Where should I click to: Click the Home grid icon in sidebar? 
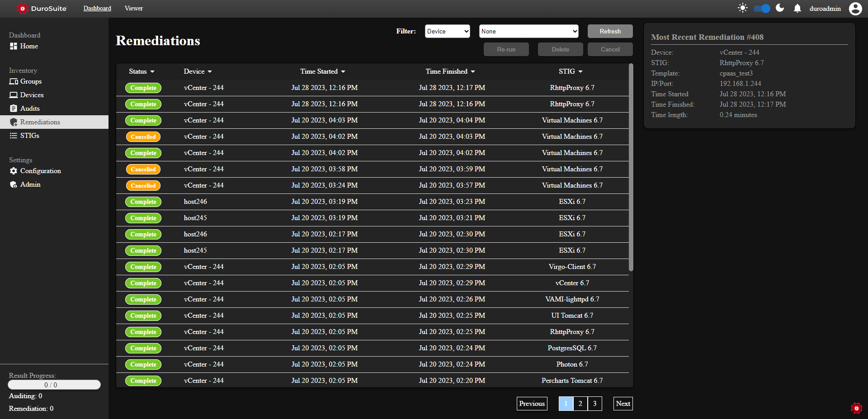pos(14,46)
